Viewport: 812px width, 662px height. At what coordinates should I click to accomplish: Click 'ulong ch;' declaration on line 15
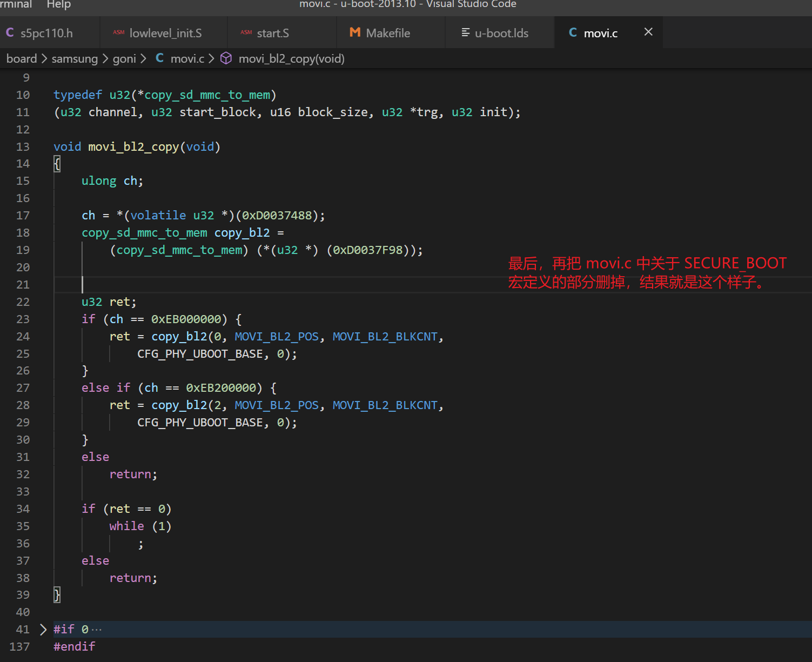112,180
